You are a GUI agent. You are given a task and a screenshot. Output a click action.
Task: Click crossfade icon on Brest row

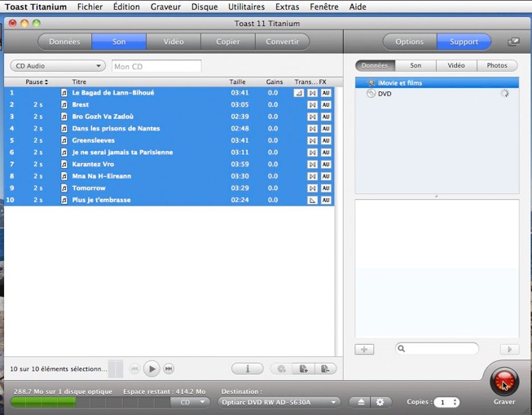coord(312,105)
